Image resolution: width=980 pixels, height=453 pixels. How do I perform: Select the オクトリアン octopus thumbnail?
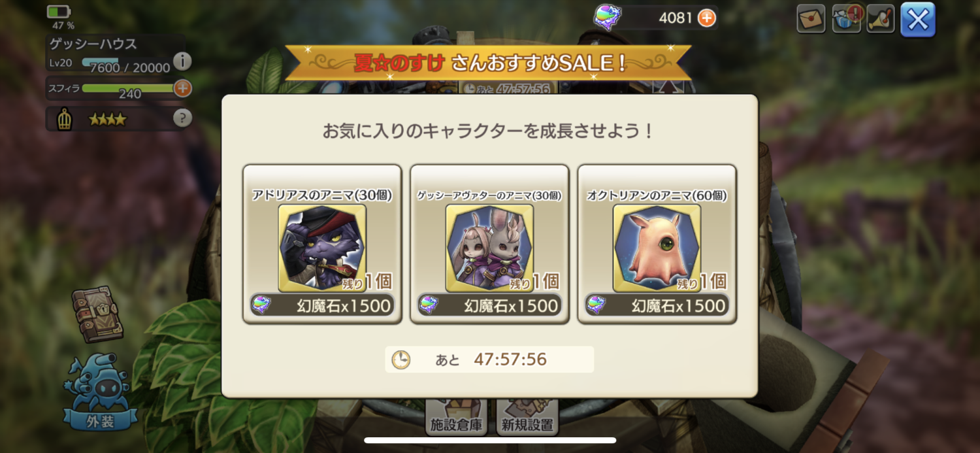(657, 248)
